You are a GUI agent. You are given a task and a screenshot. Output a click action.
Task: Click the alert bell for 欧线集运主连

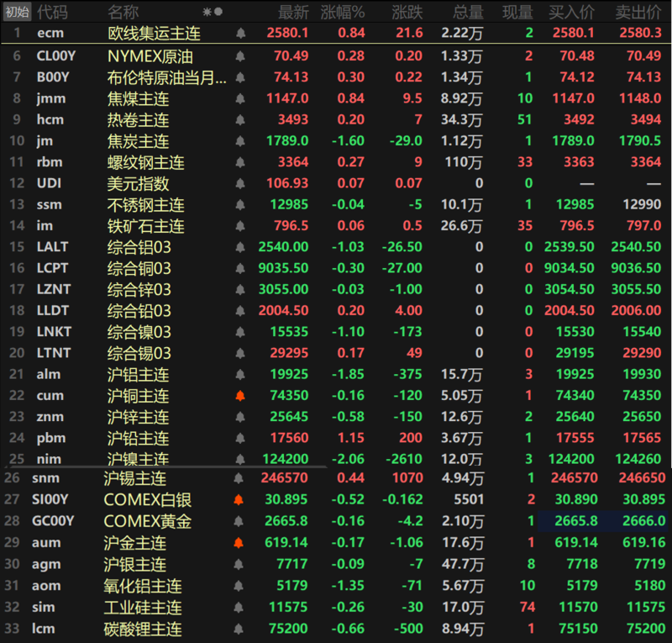pyautogui.click(x=240, y=33)
